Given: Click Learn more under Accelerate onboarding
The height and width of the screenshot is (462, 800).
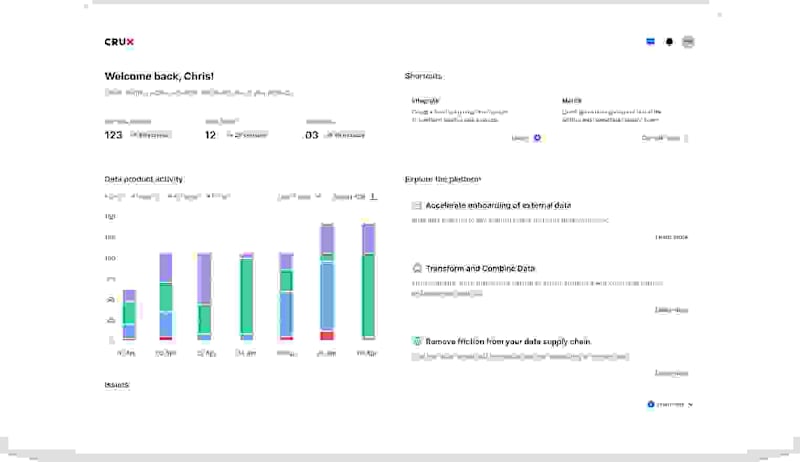Looking at the screenshot, I should (x=671, y=237).
